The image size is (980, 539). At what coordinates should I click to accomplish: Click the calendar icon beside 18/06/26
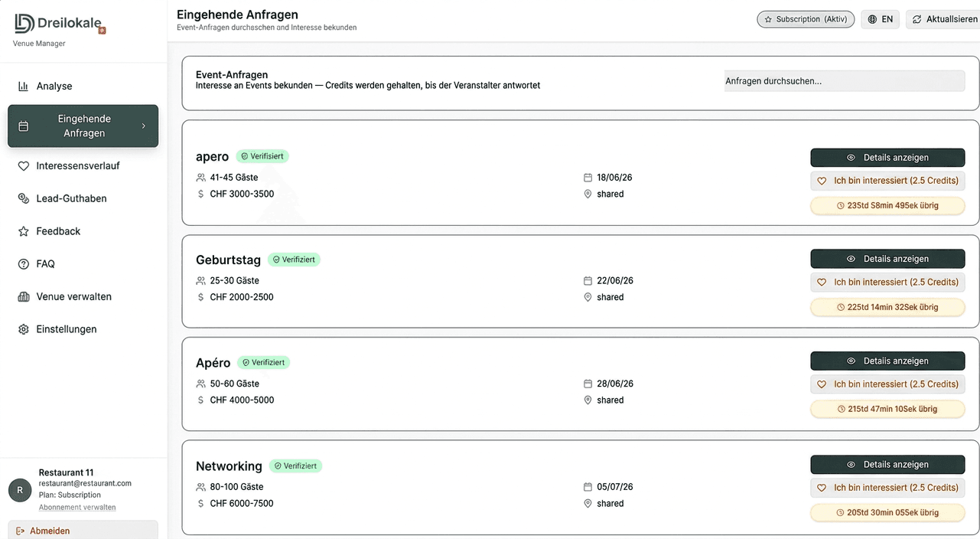pyautogui.click(x=588, y=178)
